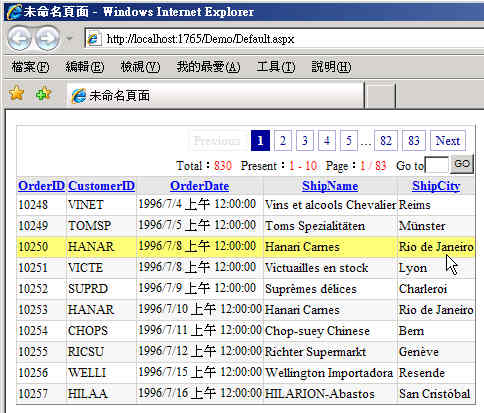Click the GO button beside Go to
Viewport: 484px width, 413px height.
click(462, 164)
